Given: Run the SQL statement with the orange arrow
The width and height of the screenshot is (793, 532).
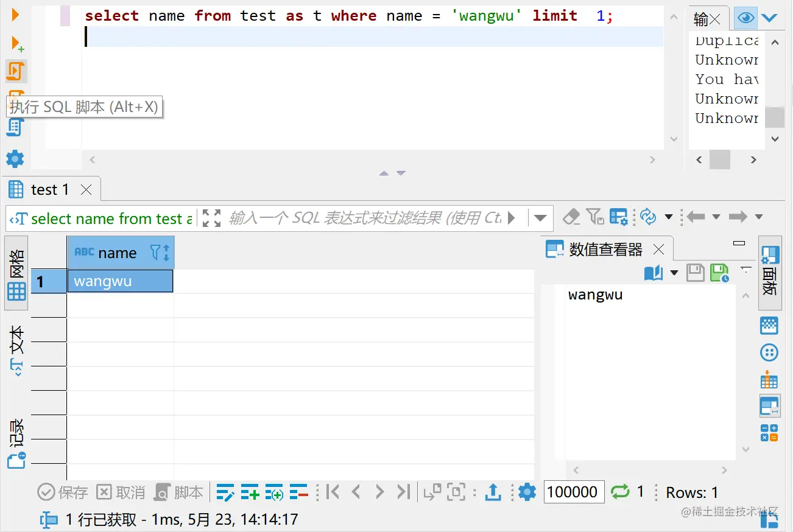Looking at the screenshot, I should coord(16,14).
